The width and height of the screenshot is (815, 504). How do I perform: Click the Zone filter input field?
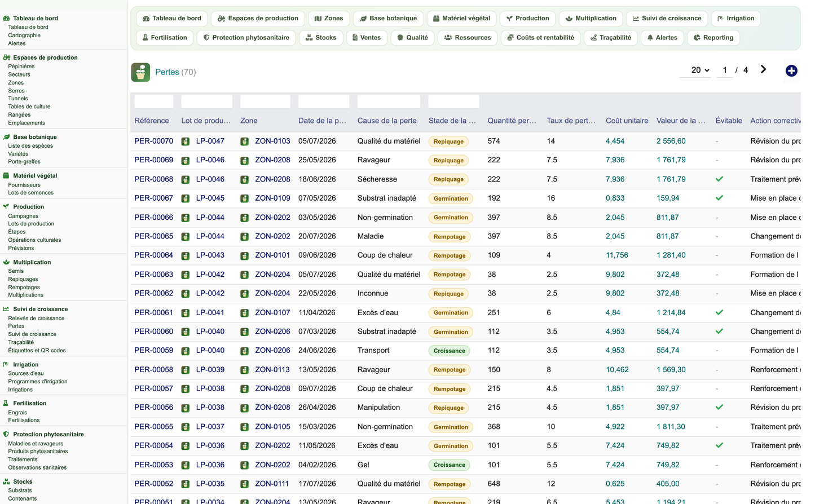[265, 101]
